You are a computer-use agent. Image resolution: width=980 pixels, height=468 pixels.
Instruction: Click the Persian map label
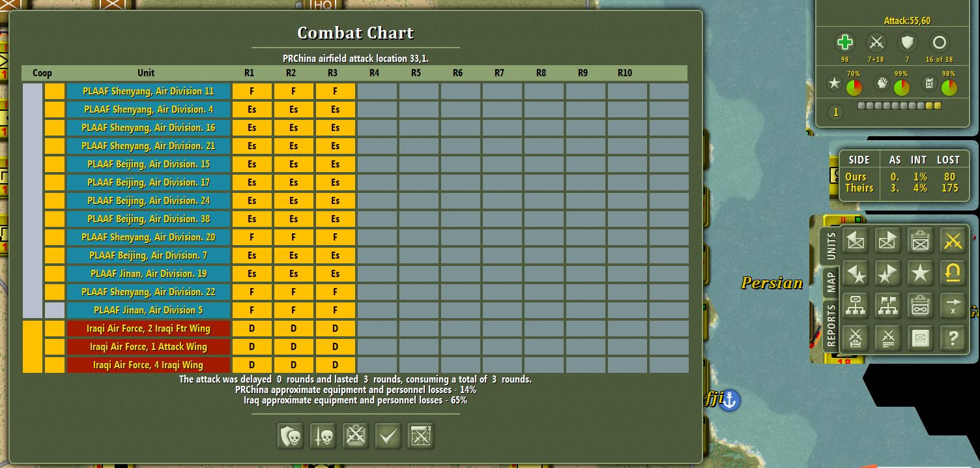pos(771,283)
